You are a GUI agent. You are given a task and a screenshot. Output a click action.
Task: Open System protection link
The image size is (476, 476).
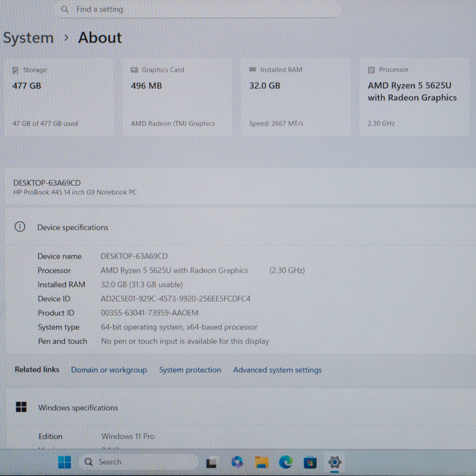(190, 370)
